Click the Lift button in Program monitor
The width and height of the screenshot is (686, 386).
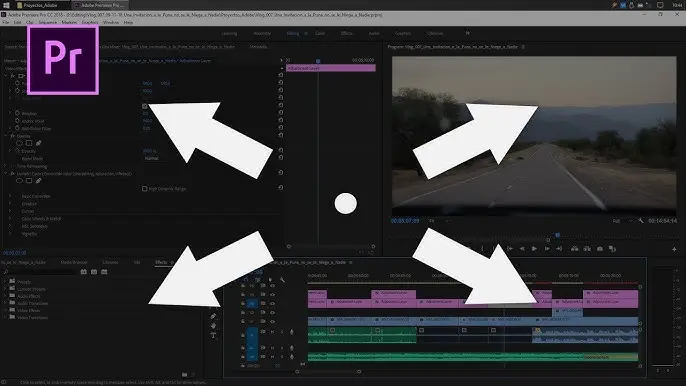tap(574, 249)
